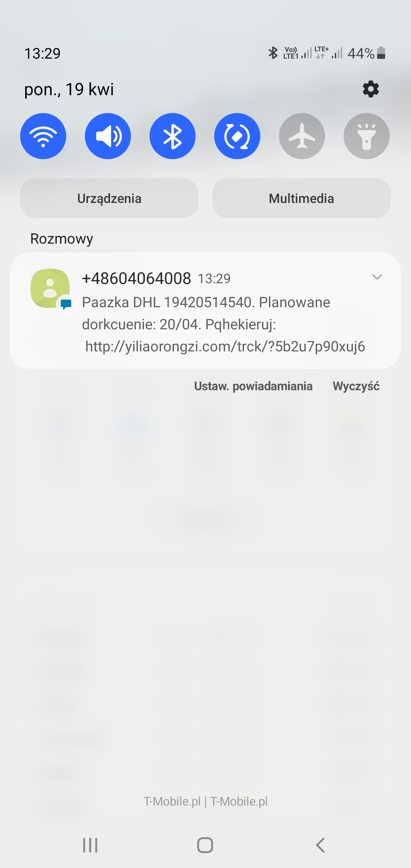The width and height of the screenshot is (411, 868).
Task: Tap the recent apps navigation icon
Action: (90, 845)
